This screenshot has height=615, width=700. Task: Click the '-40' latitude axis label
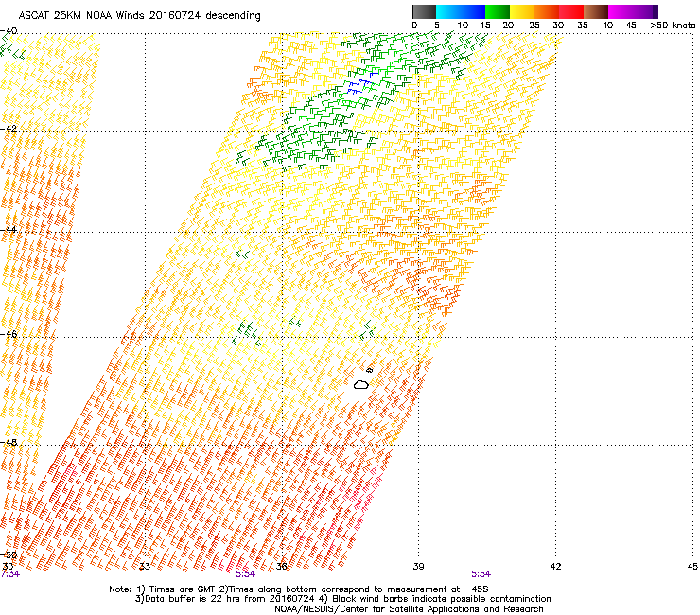tap(9, 31)
